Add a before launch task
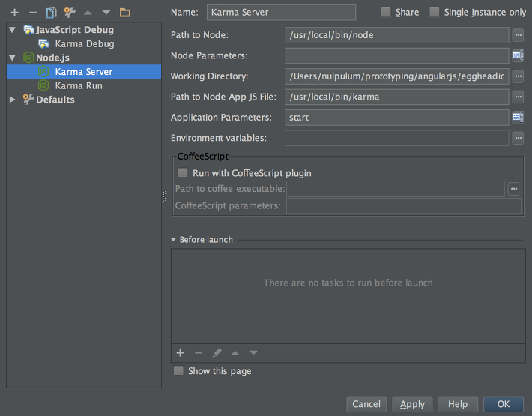This screenshot has height=416, width=532. tap(180, 353)
